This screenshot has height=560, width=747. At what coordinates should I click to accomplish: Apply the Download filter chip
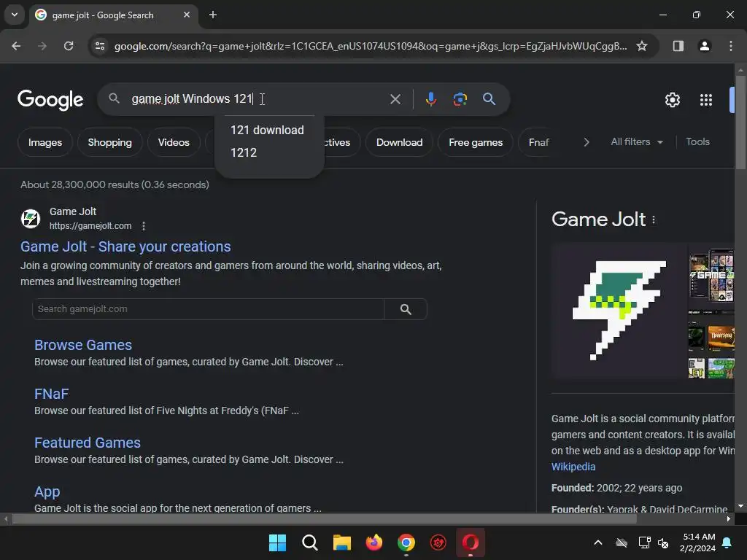[x=399, y=142]
